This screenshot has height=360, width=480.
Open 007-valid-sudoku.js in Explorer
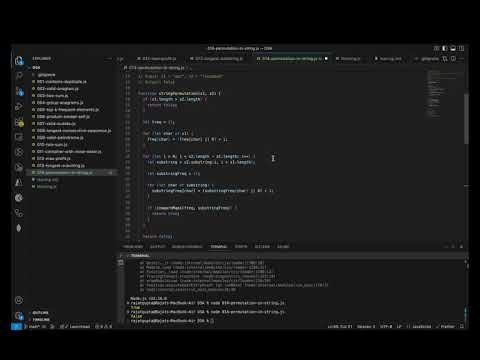click(72, 124)
